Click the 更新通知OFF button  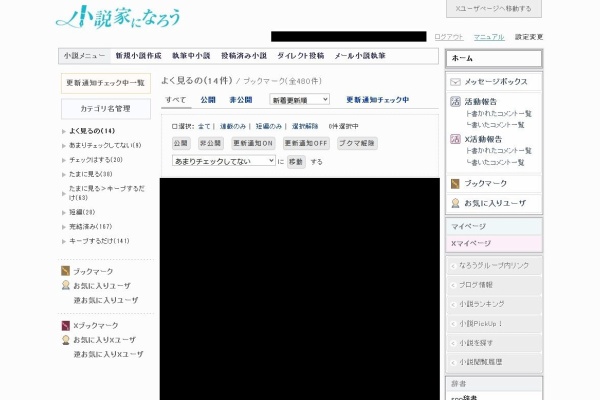click(306, 143)
